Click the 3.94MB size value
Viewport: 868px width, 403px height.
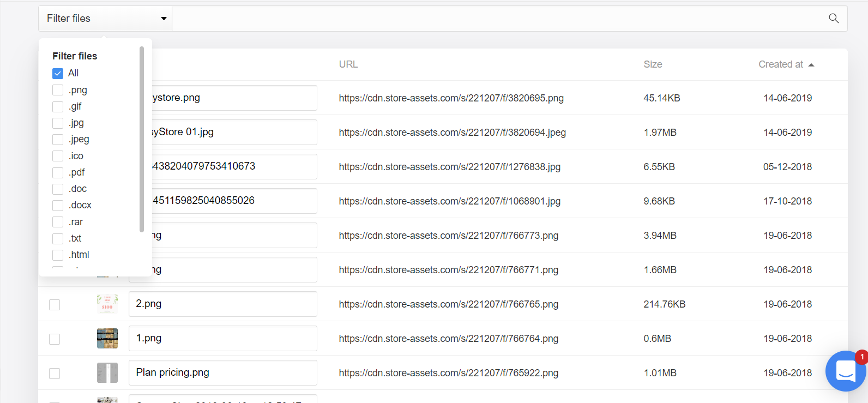coord(660,236)
